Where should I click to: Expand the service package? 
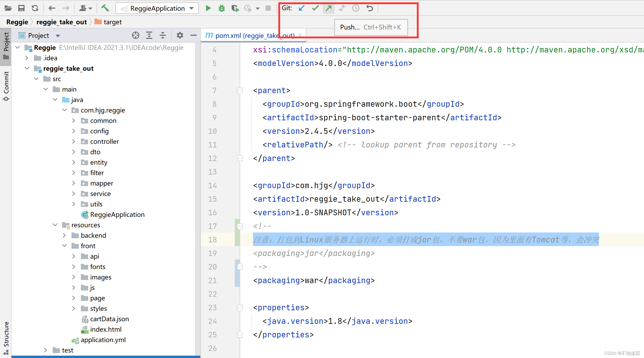74,194
